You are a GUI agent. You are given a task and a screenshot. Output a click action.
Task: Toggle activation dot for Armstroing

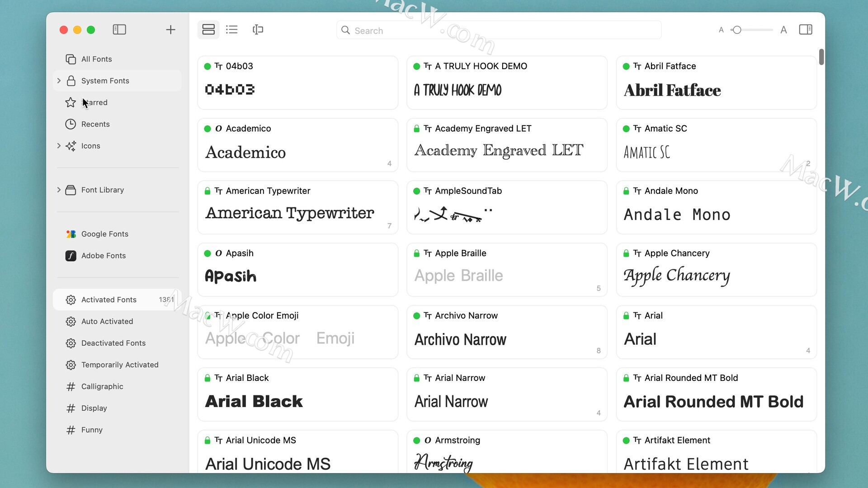pyautogui.click(x=417, y=441)
